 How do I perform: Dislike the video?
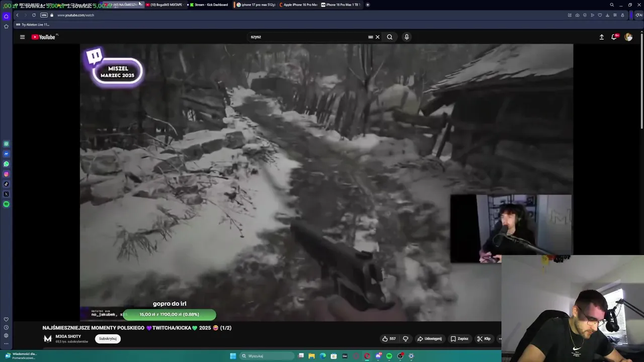(x=406, y=339)
